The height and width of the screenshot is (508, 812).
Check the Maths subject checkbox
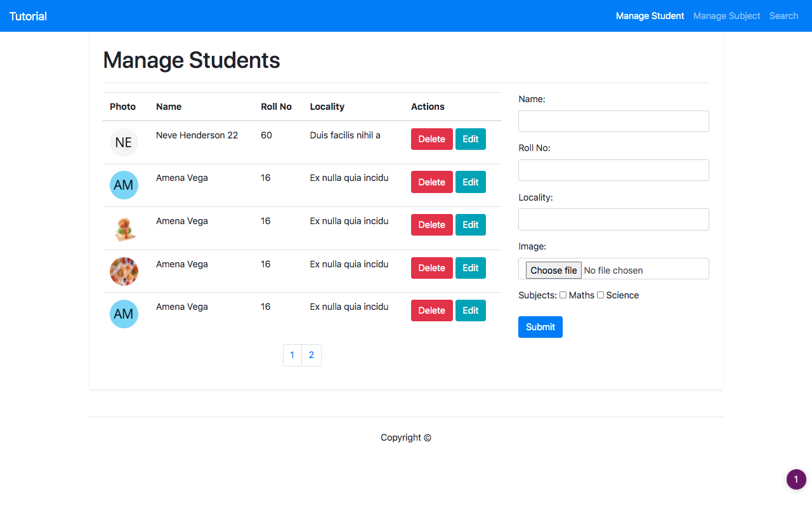point(563,295)
